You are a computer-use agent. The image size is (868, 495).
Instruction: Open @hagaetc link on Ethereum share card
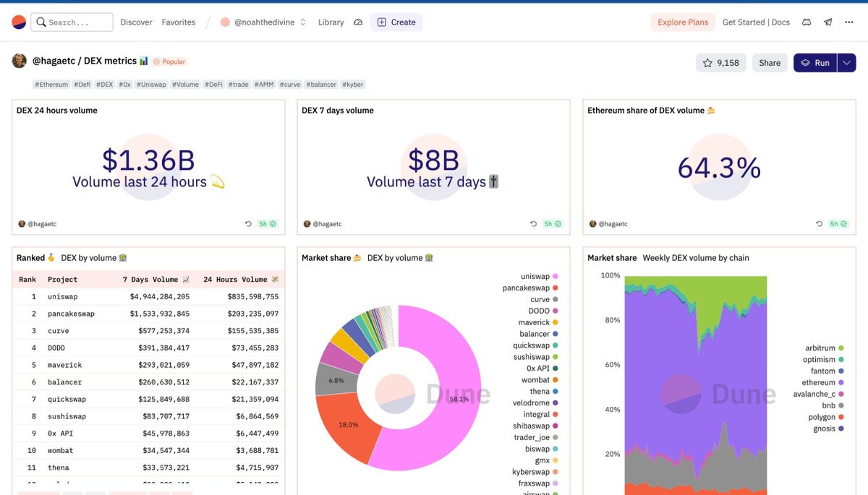(x=614, y=224)
